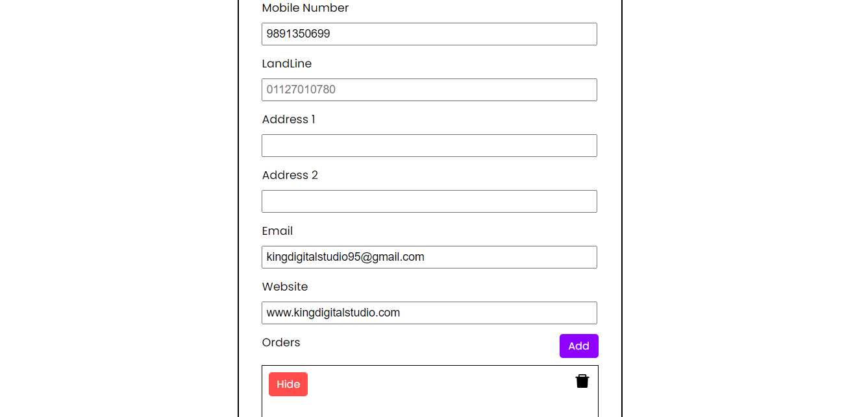Click the Orders section heading
This screenshot has width=868, height=417.
281,342
